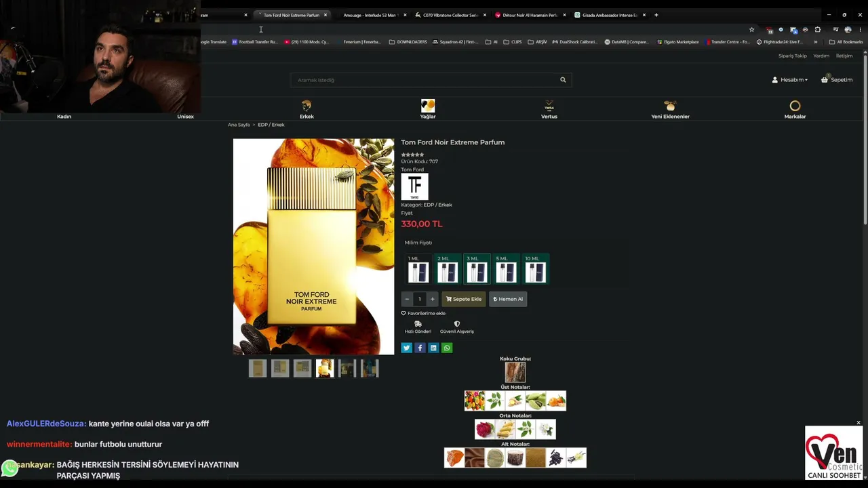Open the EDP / Erkek breadcrumb link
This screenshot has width=868, height=488.
tap(271, 125)
